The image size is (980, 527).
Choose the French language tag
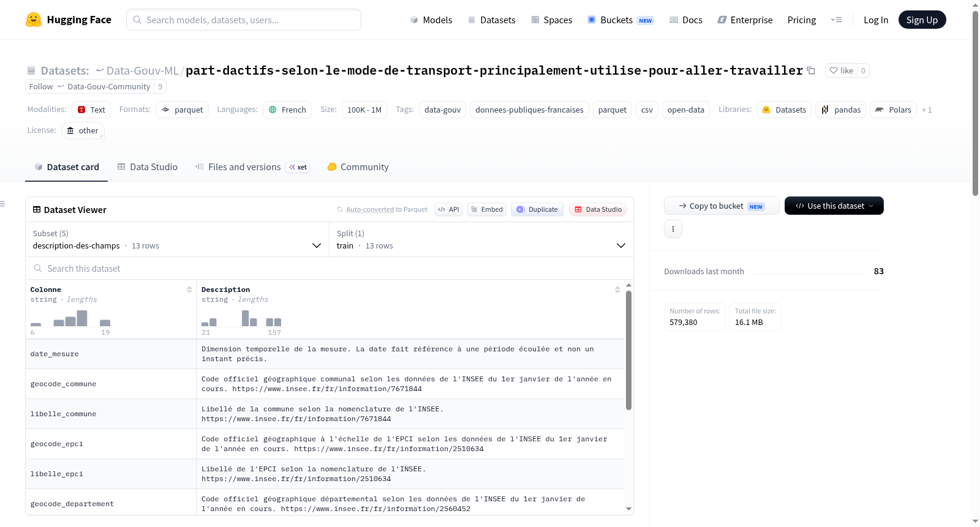point(287,110)
